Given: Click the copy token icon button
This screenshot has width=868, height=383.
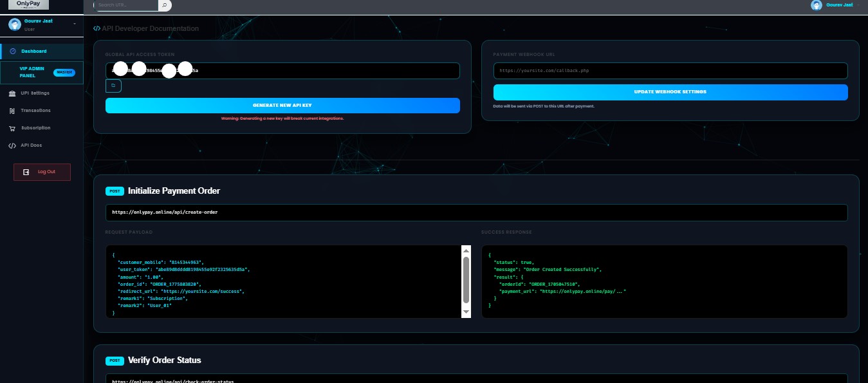Looking at the screenshot, I should click(x=113, y=86).
